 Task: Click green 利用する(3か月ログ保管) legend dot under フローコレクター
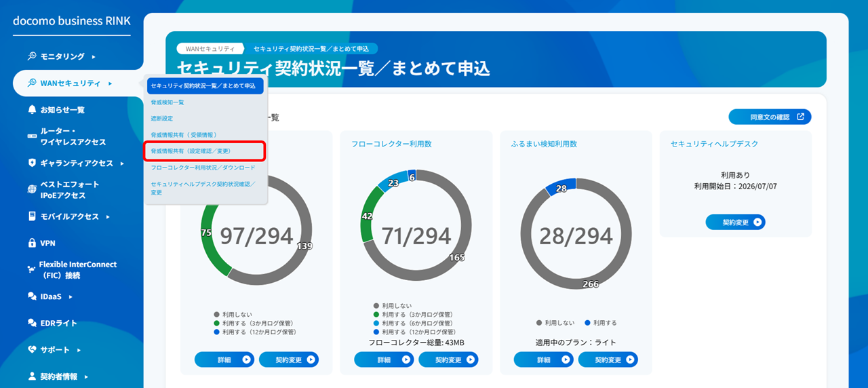click(x=376, y=315)
